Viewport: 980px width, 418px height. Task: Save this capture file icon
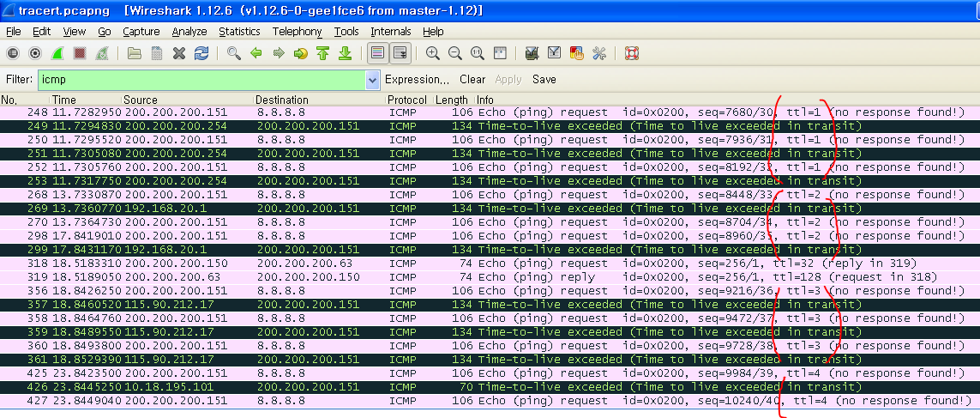click(156, 54)
